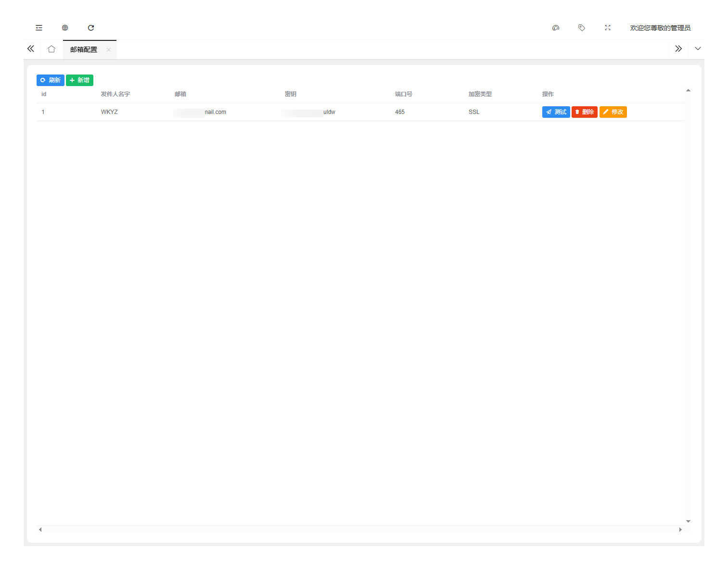
Task: Select the WKYZ sender name cell
Action: click(109, 112)
